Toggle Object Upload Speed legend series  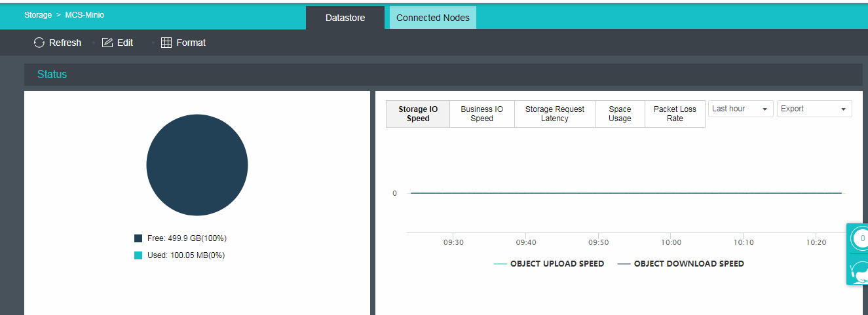[549, 264]
